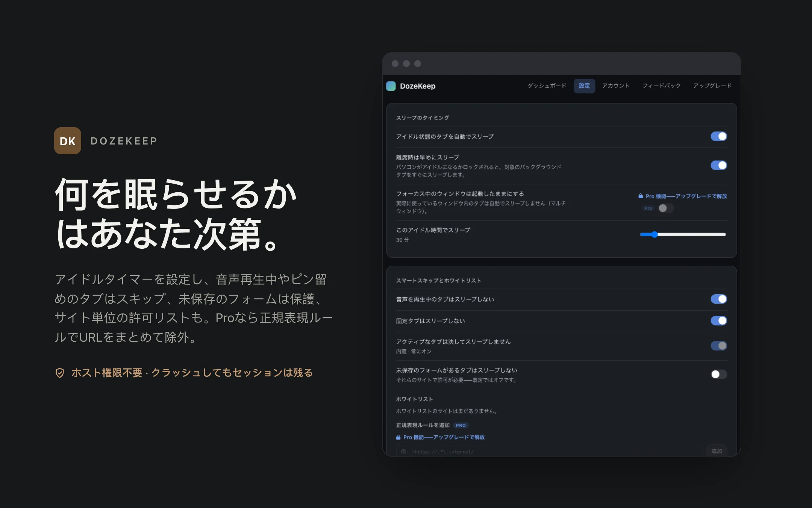Open the ダッシュボード tab

pos(547,86)
